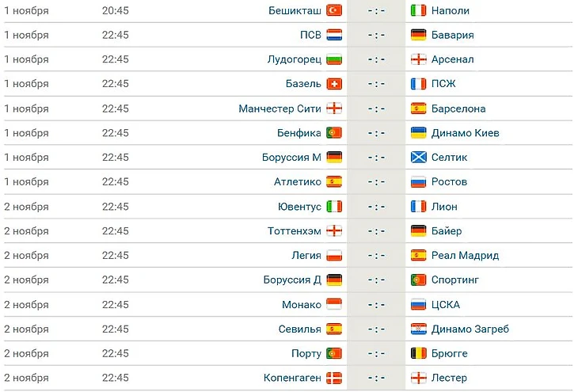Click the Swiss flag beside Базель
Viewport: 578px width, 392px height.
click(334, 84)
